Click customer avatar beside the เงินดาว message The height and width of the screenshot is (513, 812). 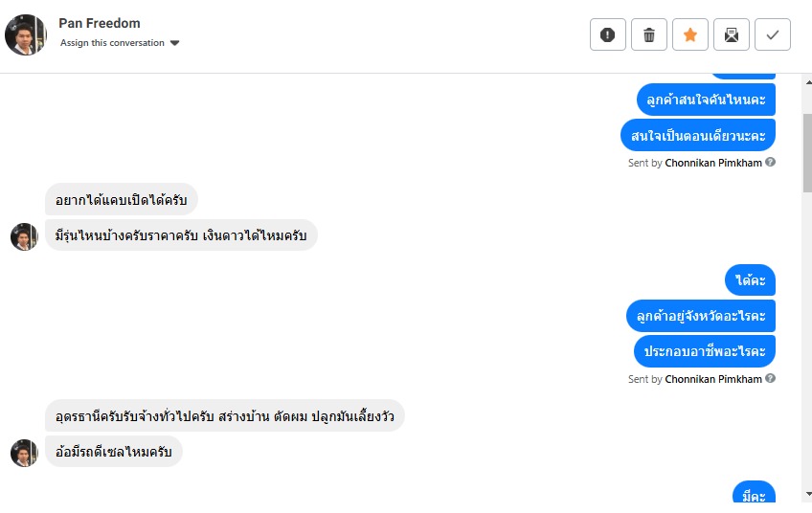click(24, 236)
